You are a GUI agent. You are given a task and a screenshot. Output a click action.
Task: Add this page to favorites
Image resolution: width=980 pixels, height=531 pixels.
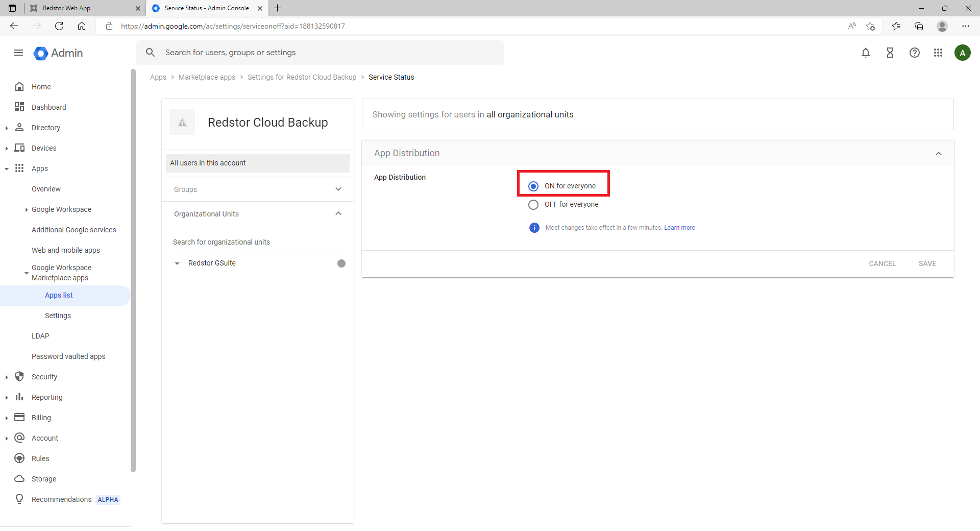871,26
